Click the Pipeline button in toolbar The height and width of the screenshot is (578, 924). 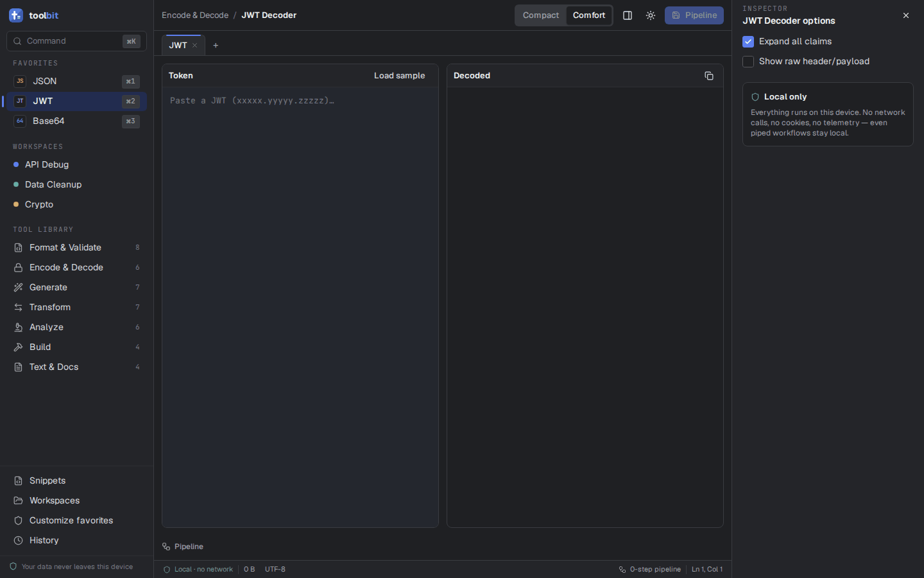(694, 15)
